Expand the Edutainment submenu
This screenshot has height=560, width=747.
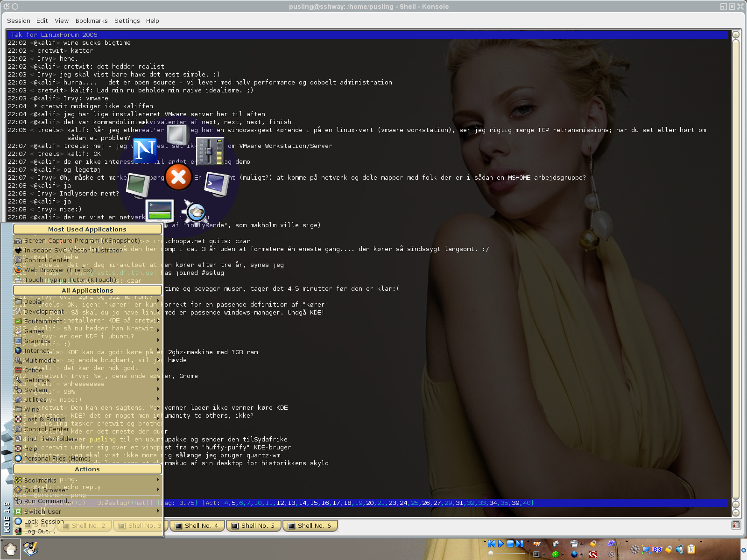[x=87, y=322]
